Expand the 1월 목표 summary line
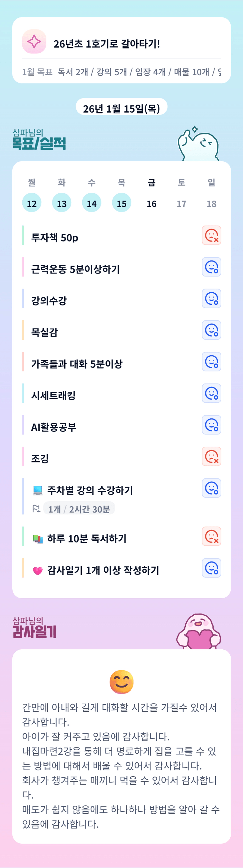 (x=121, y=72)
